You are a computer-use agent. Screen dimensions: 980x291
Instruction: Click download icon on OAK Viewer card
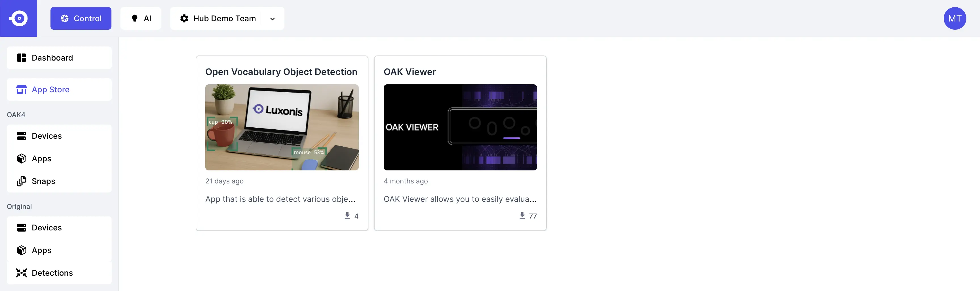pyautogui.click(x=522, y=216)
